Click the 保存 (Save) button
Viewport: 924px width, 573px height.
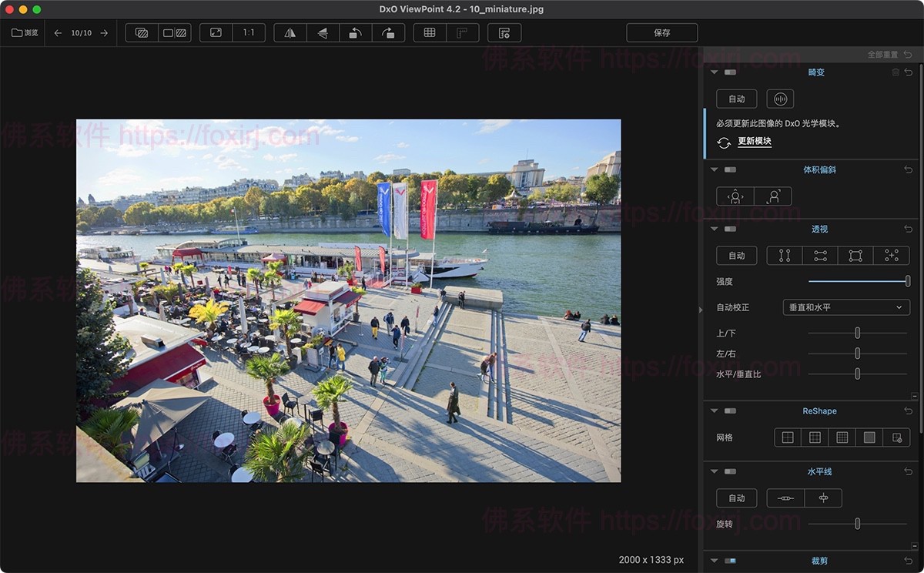click(x=661, y=33)
